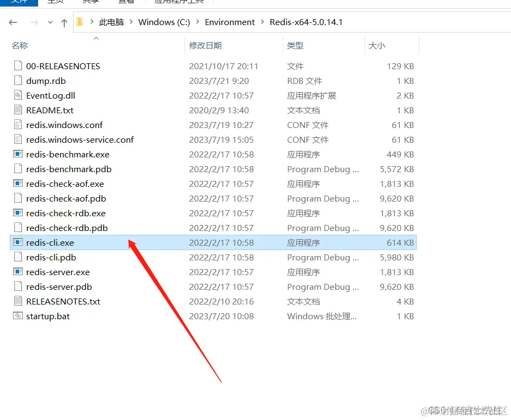Click the 614 KB size cell
The height and width of the screenshot is (420, 511).
tap(400, 243)
